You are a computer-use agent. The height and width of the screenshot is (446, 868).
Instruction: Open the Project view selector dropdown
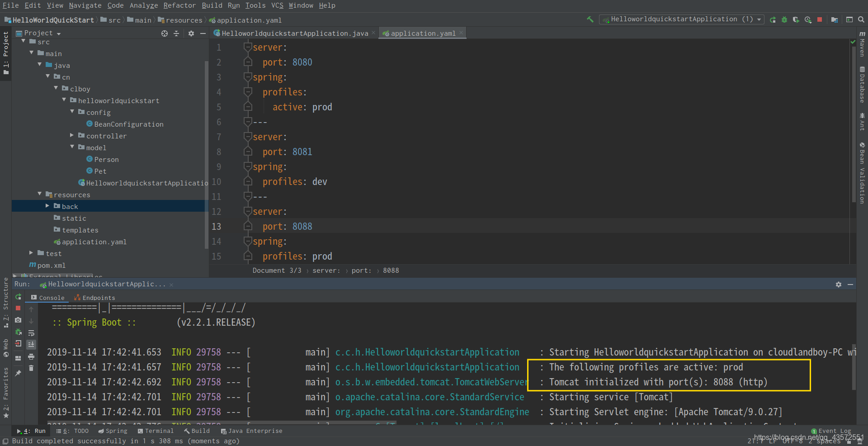tap(38, 33)
